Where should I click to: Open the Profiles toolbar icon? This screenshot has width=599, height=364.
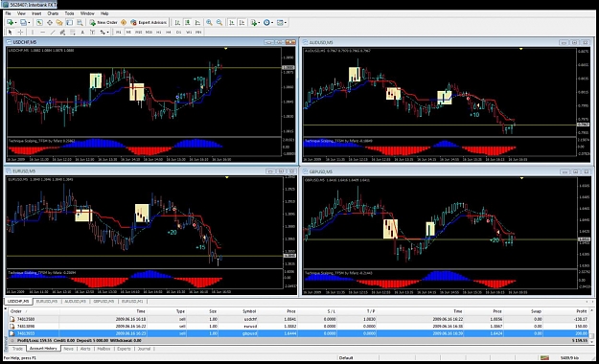click(23, 23)
